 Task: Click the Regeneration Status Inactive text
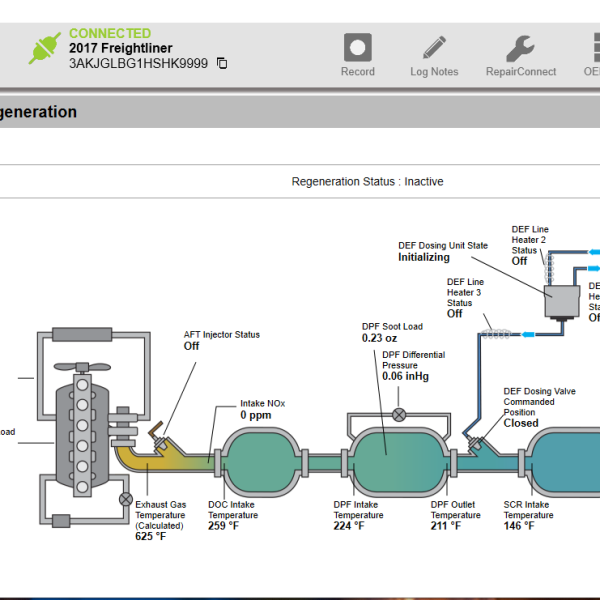[367, 182]
